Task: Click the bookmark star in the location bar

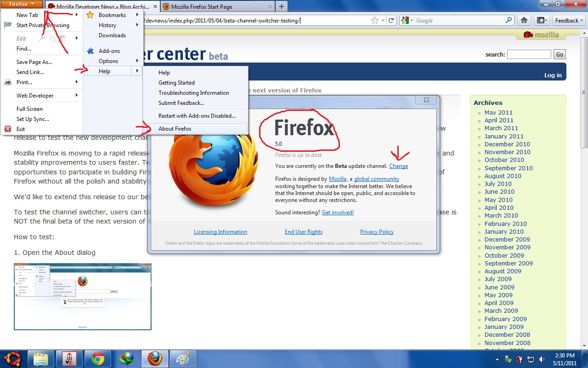Action: [x=375, y=20]
